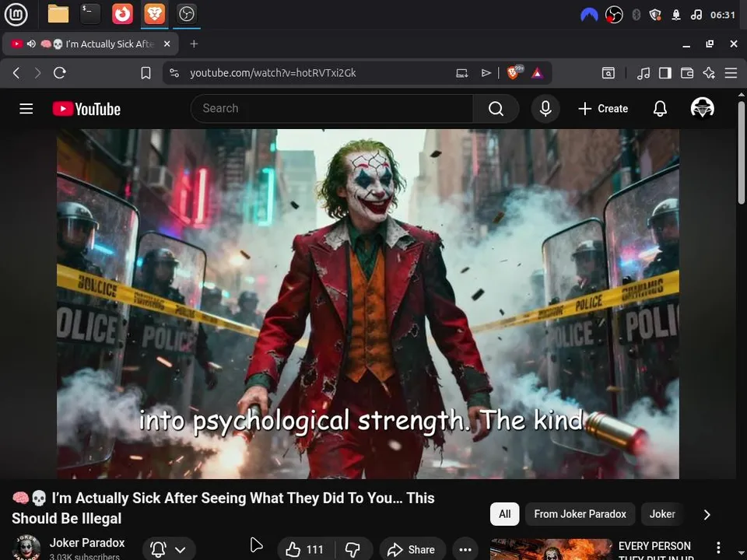
Task: Open the account avatar menu
Action: tap(702, 108)
